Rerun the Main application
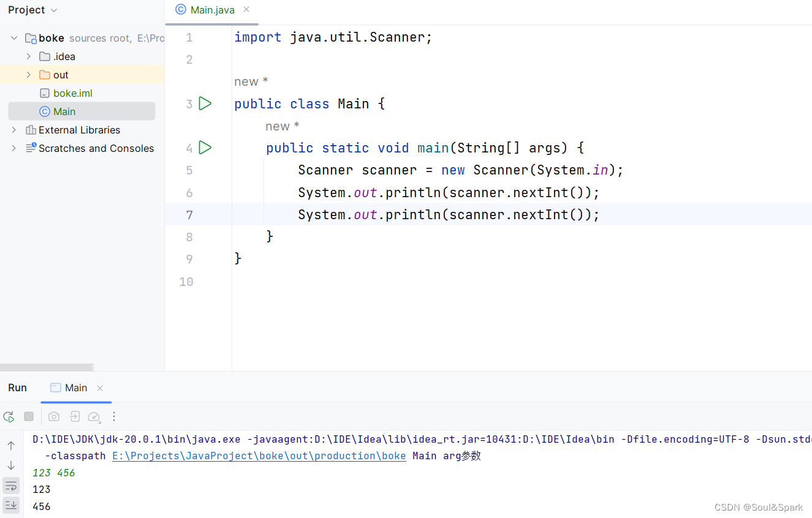The image size is (812, 518). click(x=9, y=416)
